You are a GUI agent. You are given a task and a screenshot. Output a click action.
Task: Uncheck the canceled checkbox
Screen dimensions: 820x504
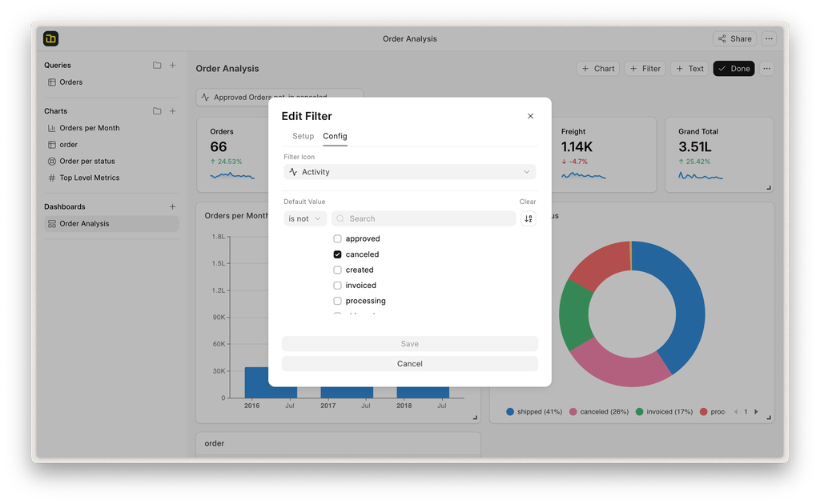pyautogui.click(x=337, y=254)
